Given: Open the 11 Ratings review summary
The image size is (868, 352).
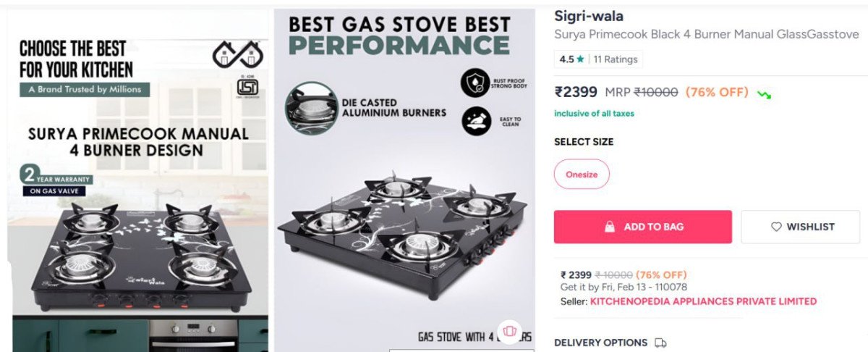Looking at the screenshot, I should pos(616,59).
